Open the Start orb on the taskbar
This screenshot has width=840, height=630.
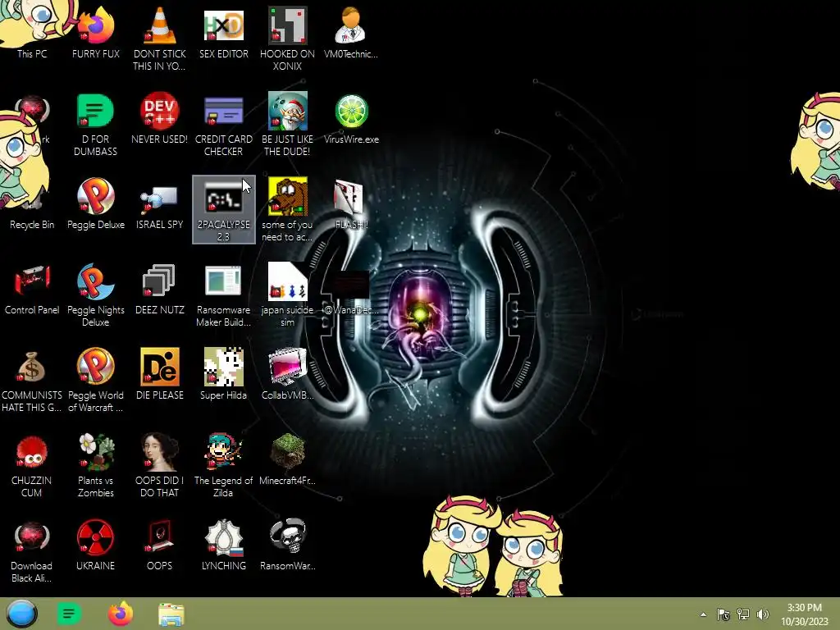(x=21, y=614)
